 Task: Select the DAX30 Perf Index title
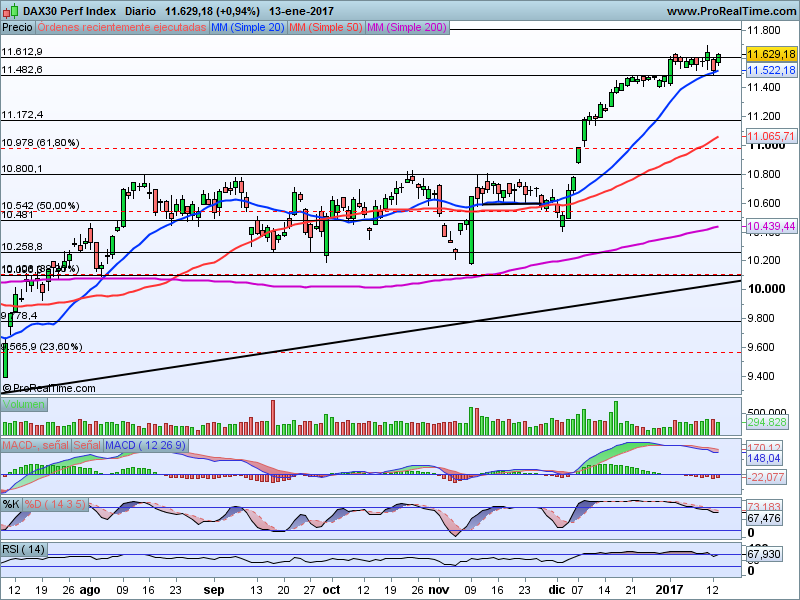point(69,11)
